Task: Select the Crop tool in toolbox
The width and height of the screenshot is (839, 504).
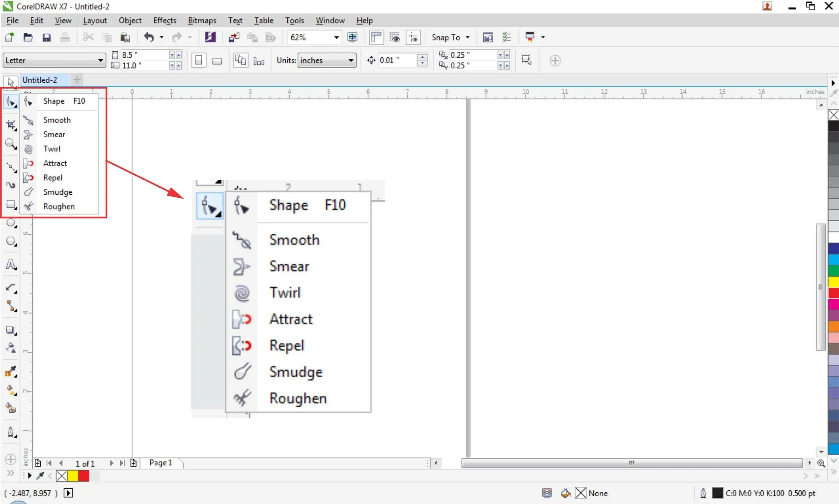Action: coord(11,125)
